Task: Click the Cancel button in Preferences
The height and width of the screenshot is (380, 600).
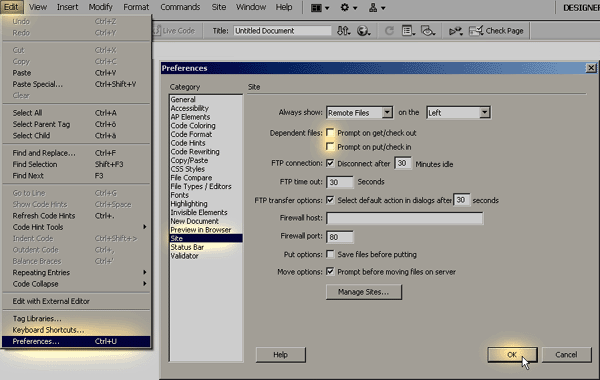Action: tap(566, 355)
